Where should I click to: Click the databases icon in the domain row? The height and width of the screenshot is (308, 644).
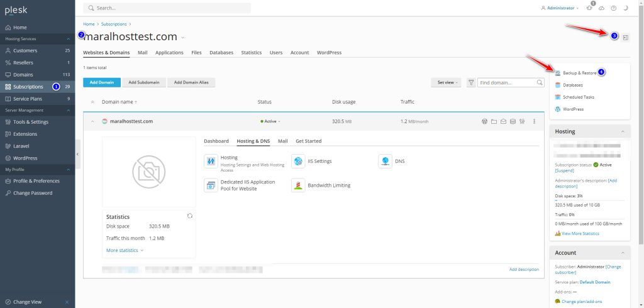(513, 121)
